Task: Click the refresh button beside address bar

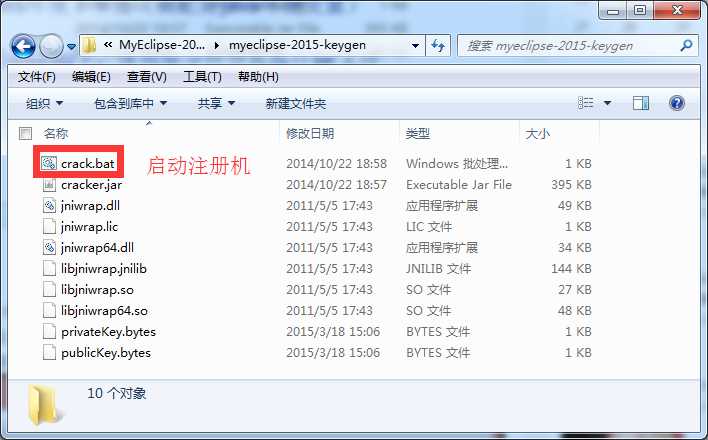Action: pos(438,46)
